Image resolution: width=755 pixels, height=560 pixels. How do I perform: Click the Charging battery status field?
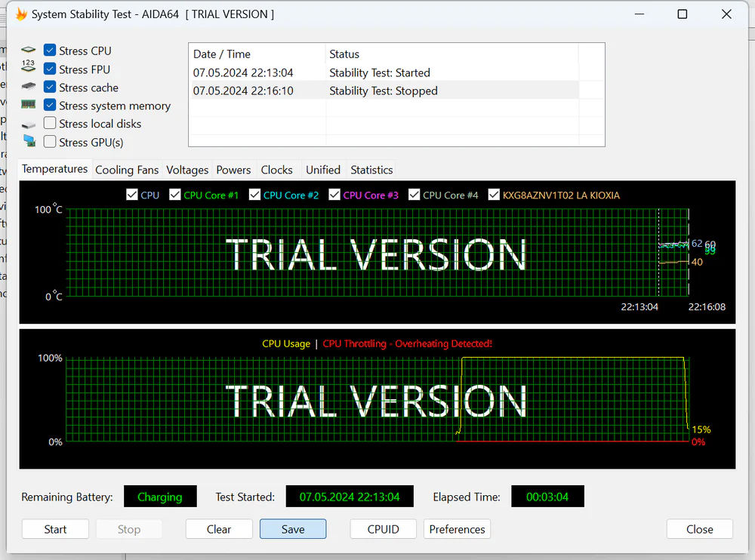160,497
